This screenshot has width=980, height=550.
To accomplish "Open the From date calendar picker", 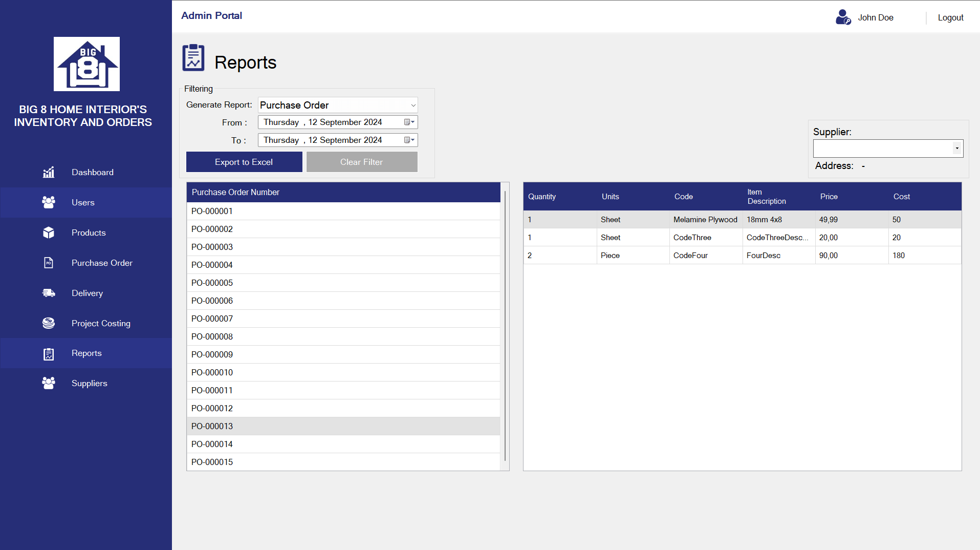I will 409,122.
